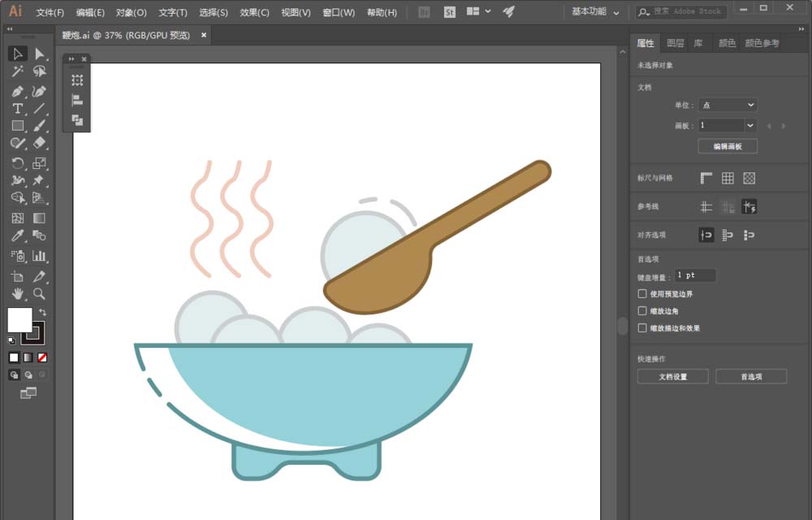
Task: Toggle snap to point in 对齐选项
Action: [x=706, y=235]
